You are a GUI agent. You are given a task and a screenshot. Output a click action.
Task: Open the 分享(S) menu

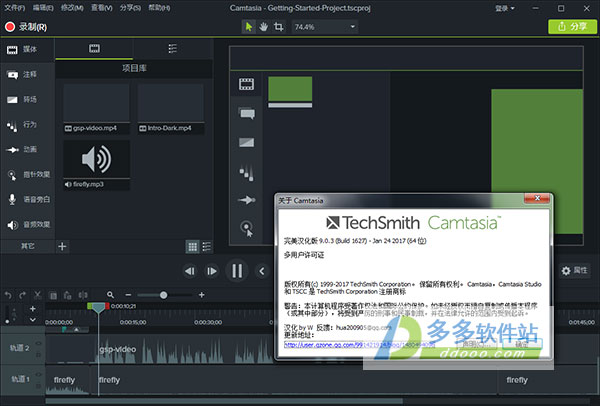(x=130, y=8)
